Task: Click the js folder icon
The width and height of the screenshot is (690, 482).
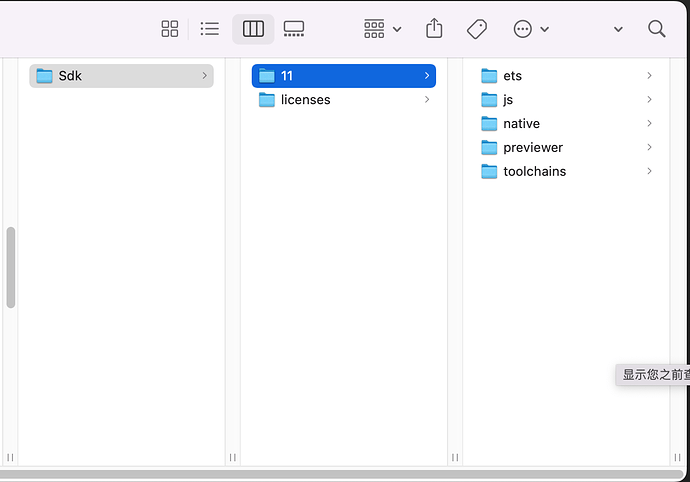Action: pyautogui.click(x=489, y=100)
